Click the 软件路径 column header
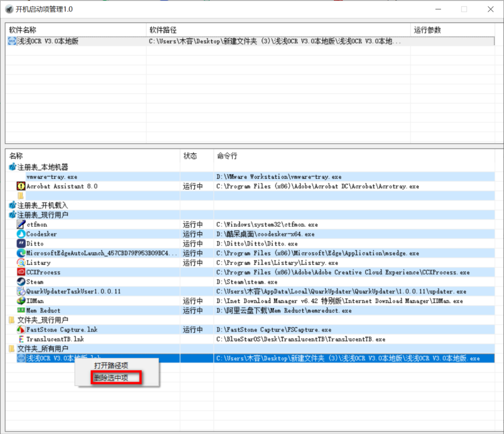504x434 pixels. [x=163, y=30]
